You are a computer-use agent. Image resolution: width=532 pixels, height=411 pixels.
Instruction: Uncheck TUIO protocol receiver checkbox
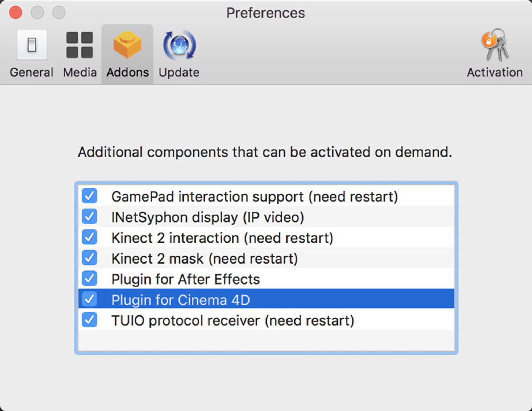pyautogui.click(x=89, y=320)
